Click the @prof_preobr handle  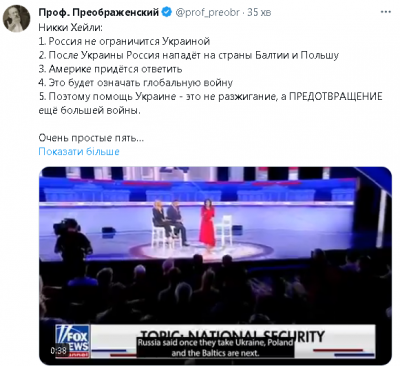tap(207, 13)
